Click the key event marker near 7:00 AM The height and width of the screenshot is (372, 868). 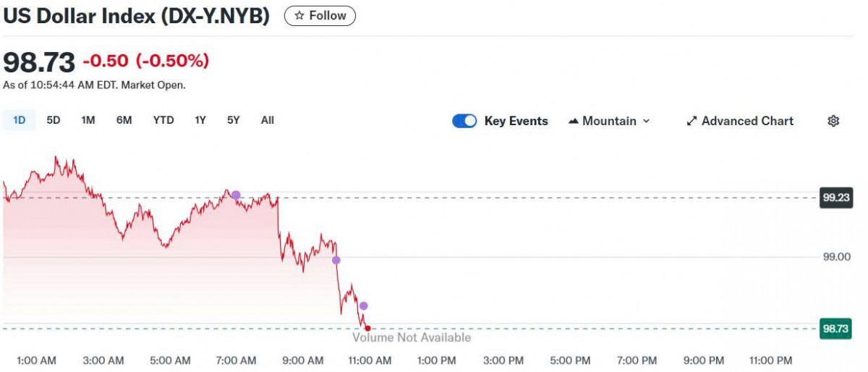pos(235,195)
